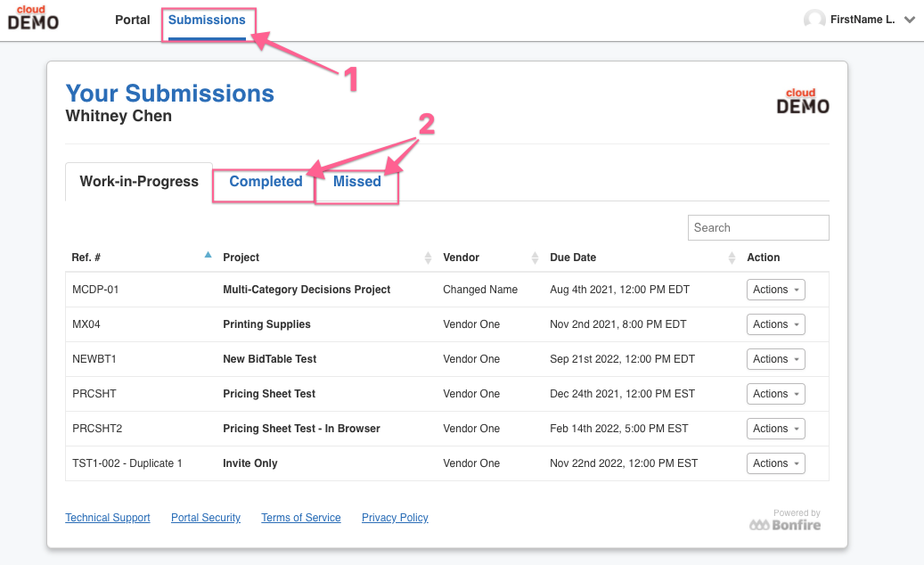924x565 pixels.
Task: Click the user avatar icon beside FirstName L.
Action: 814,20
